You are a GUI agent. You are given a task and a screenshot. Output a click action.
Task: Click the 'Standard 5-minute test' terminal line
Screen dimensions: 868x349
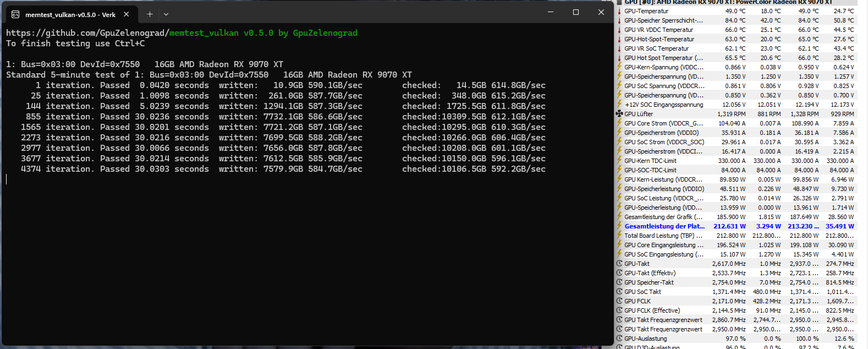209,75
